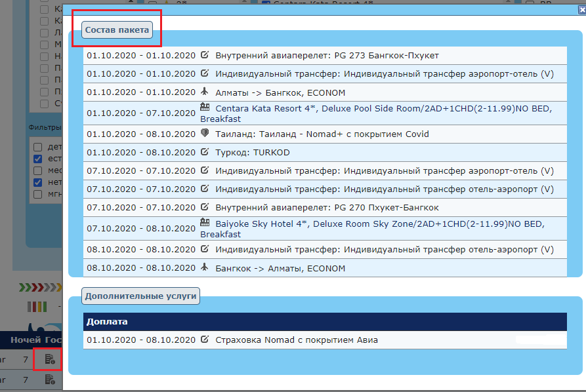Enable the filter checkbox starting with "дет"
Viewport: 586px width, 392px height.
click(x=38, y=147)
